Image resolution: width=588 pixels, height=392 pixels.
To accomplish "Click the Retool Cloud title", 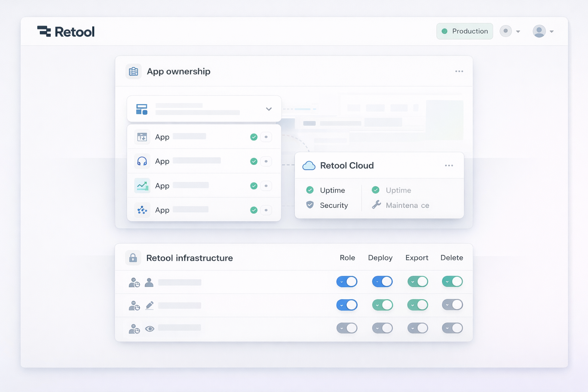I will pos(347,166).
